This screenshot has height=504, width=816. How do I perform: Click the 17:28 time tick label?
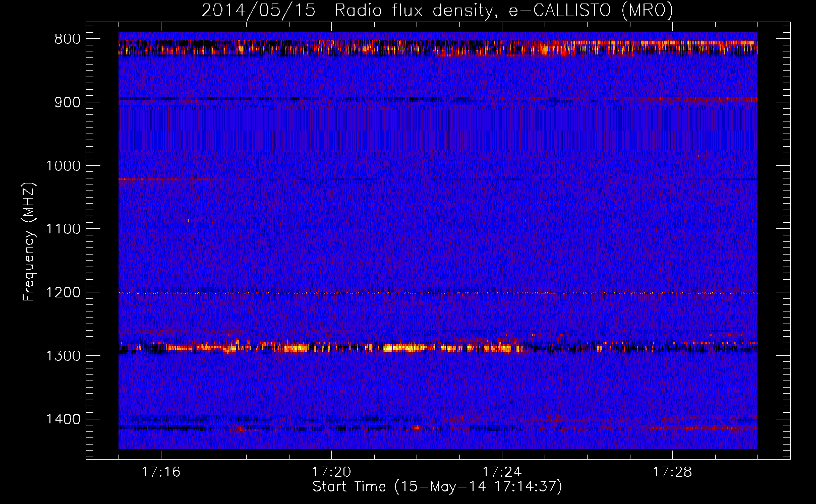coord(672,472)
